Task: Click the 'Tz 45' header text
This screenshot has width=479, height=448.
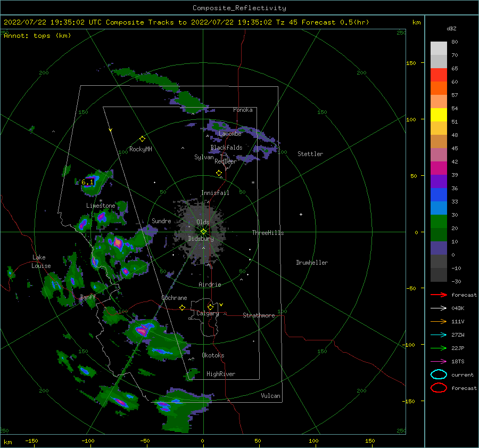Action: [x=286, y=22]
